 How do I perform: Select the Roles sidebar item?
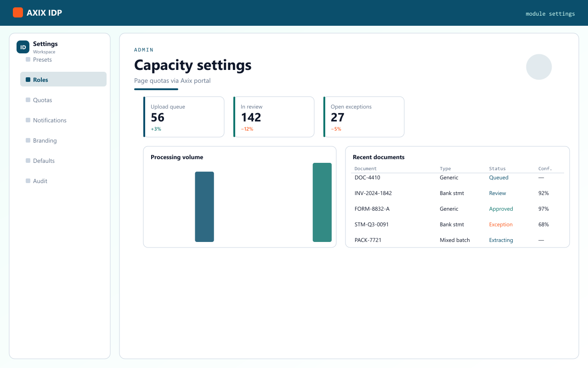(x=63, y=79)
